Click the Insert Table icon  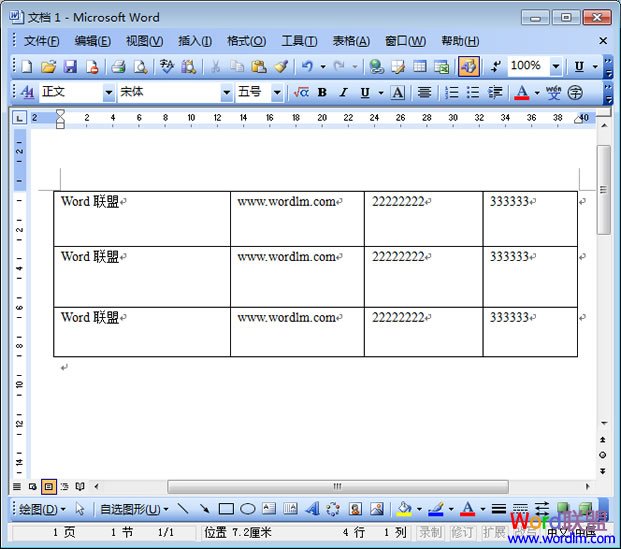(419, 66)
